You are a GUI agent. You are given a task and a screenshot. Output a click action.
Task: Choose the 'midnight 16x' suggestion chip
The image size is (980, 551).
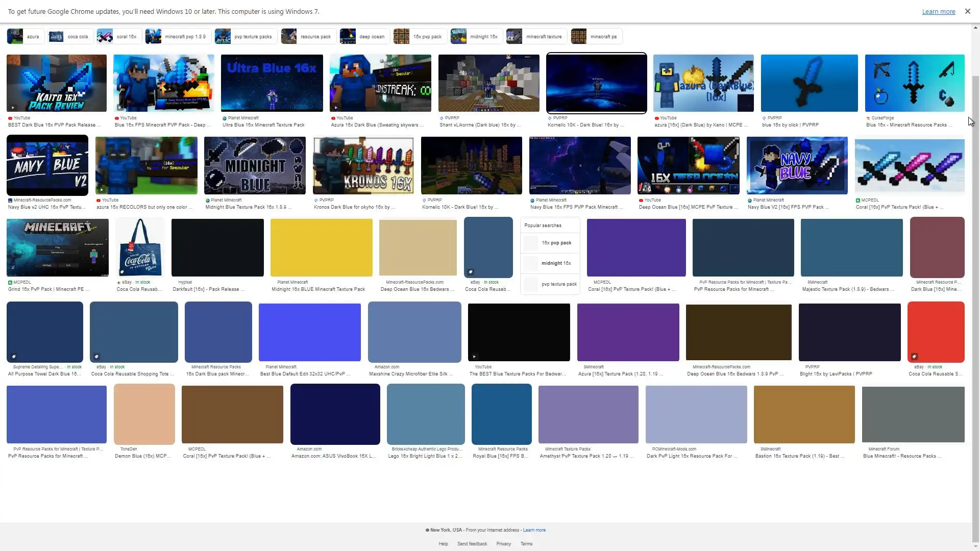[476, 37]
